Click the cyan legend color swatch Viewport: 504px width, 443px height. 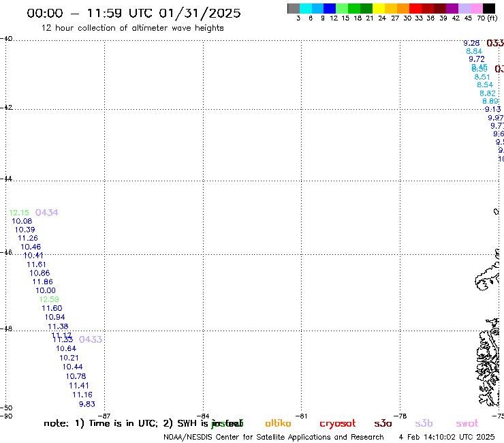(305, 8)
